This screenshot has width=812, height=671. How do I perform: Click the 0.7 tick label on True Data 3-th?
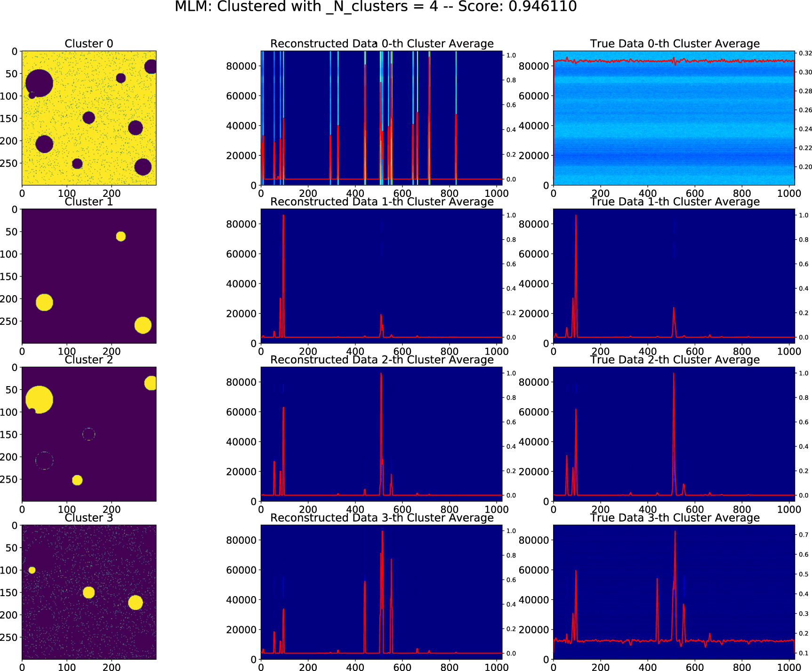804,534
